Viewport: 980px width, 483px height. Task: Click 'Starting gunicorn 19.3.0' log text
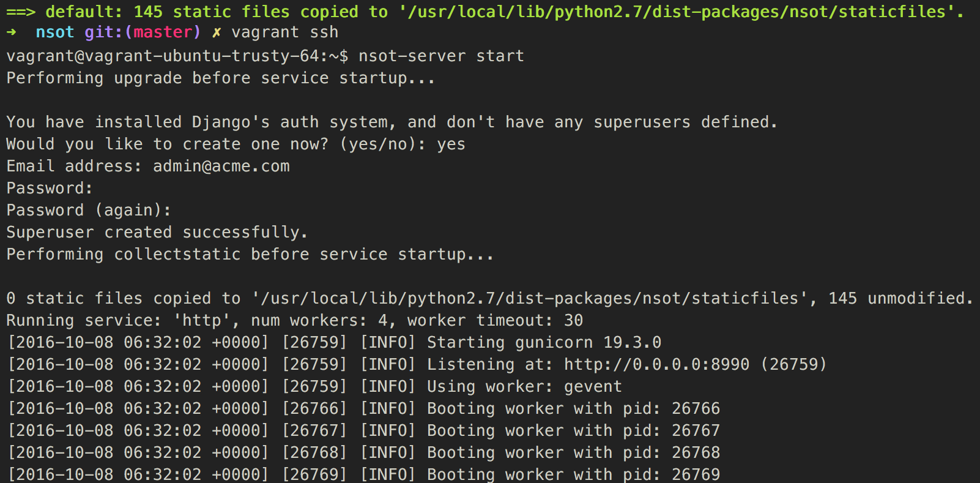click(x=544, y=343)
